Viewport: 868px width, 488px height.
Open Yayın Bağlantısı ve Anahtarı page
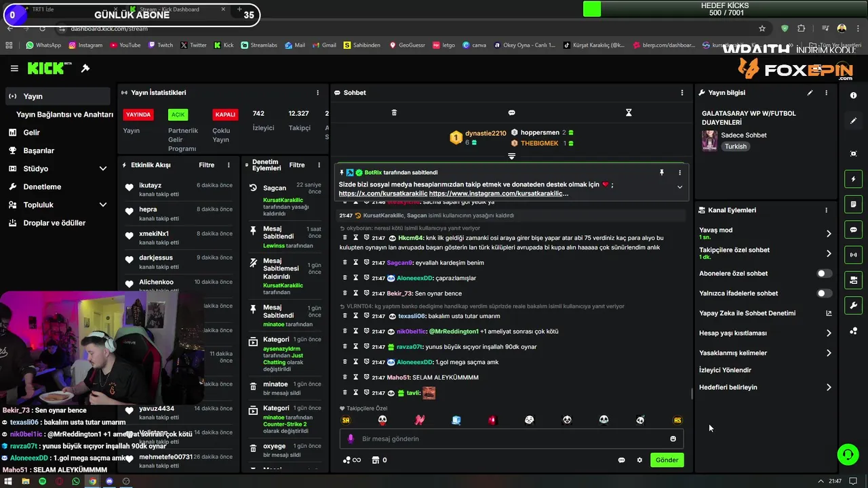[x=64, y=115]
